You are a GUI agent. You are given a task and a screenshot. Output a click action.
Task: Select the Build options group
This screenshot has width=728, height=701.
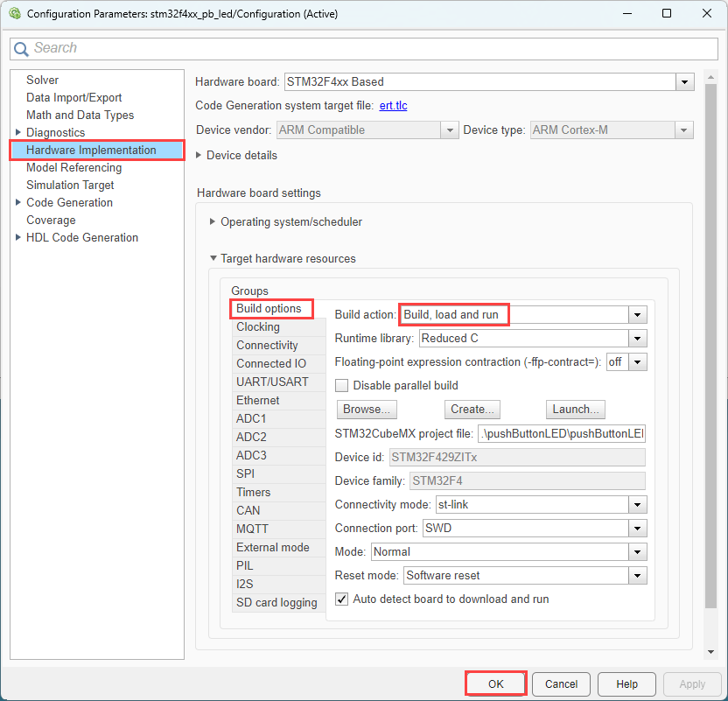271,309
